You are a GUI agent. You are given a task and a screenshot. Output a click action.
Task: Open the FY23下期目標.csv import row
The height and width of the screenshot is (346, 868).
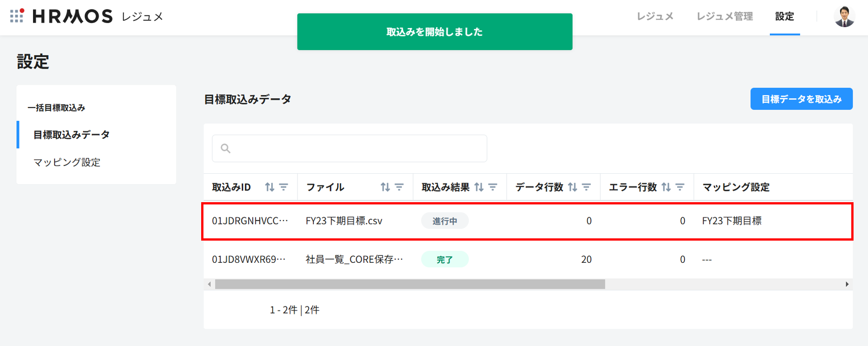[344, 221]
